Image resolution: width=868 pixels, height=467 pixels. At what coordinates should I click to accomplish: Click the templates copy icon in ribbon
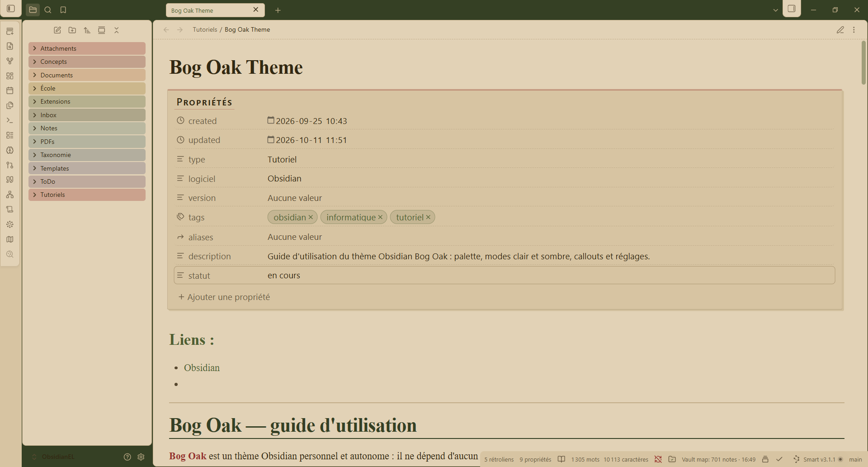pyautogui.click(x=10, y=105)
